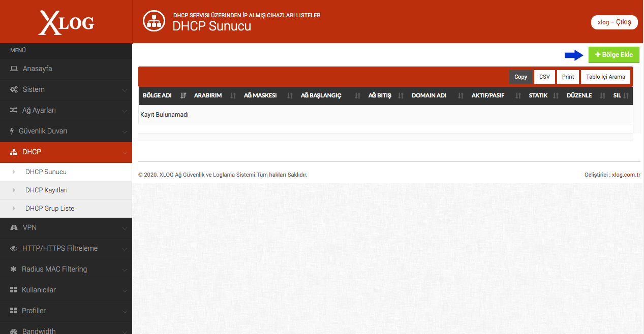
Task: Expand the HTTP/HTTPS Filtreleme chevron
Action: point(125,249)
